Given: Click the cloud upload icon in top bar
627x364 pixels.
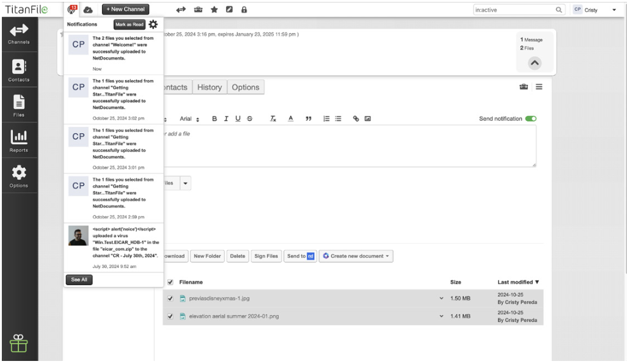Looking at the screenshot, I should point(88,10).
